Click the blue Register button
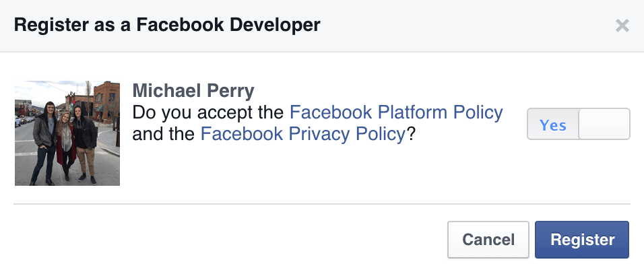644x272 pixels. point(581,240)
